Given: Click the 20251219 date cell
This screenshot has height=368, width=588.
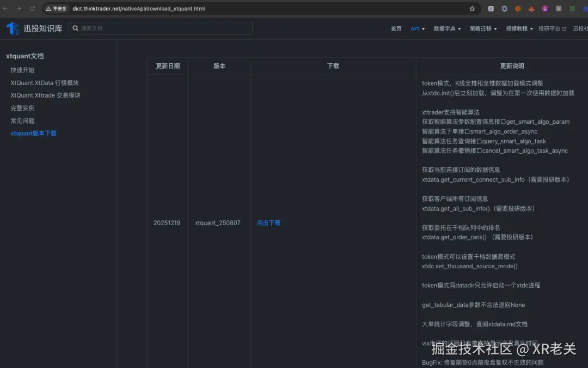Looking at the screenshot, I should (167, 222).
